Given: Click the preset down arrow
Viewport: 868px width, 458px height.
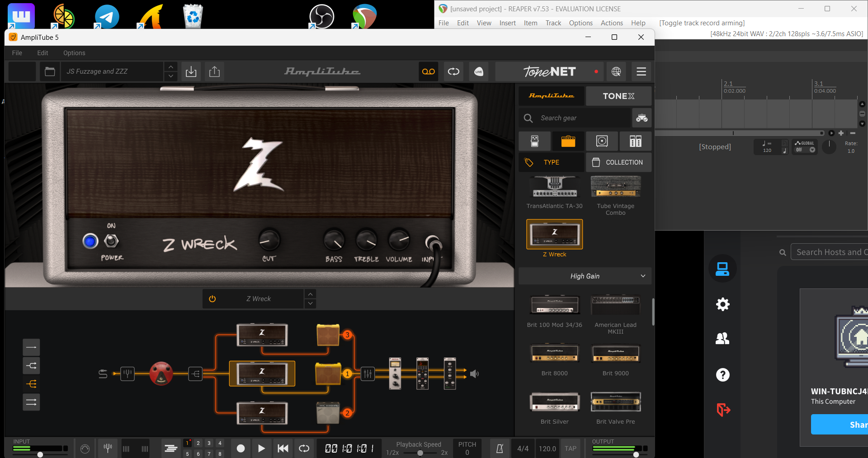Looking at the screenshot, I should 171,76.
